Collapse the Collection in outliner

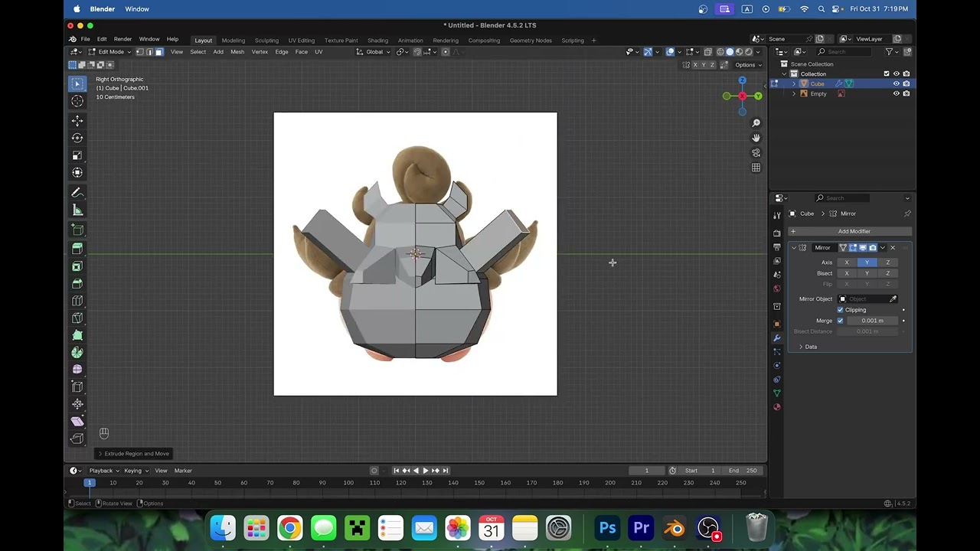tap(784, 73)
